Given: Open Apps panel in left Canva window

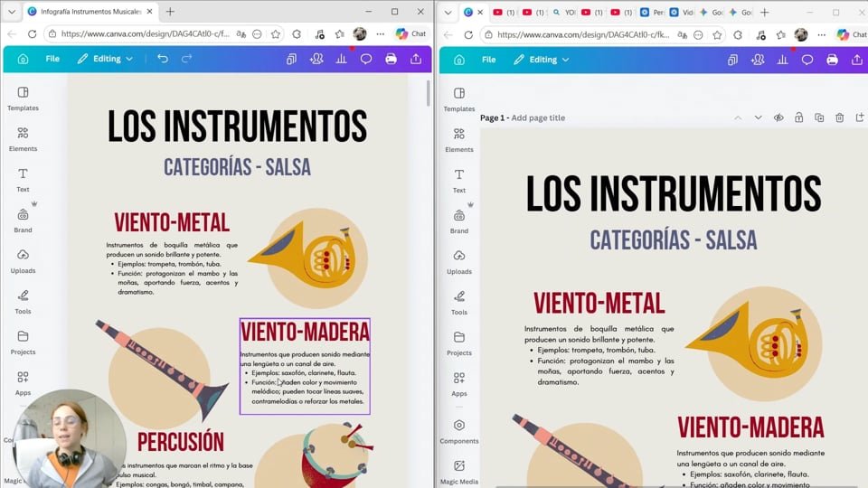Looking at the screenshot, I should (x=23, y=383).
